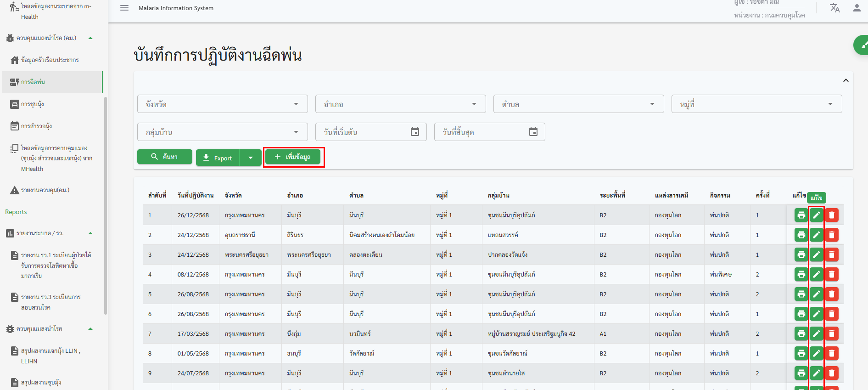Image resolution: width=868 pixels, height=390 pixels.
Task: Click the เพิ่มข้อมูล add button
Action: [x=293, y=157]
